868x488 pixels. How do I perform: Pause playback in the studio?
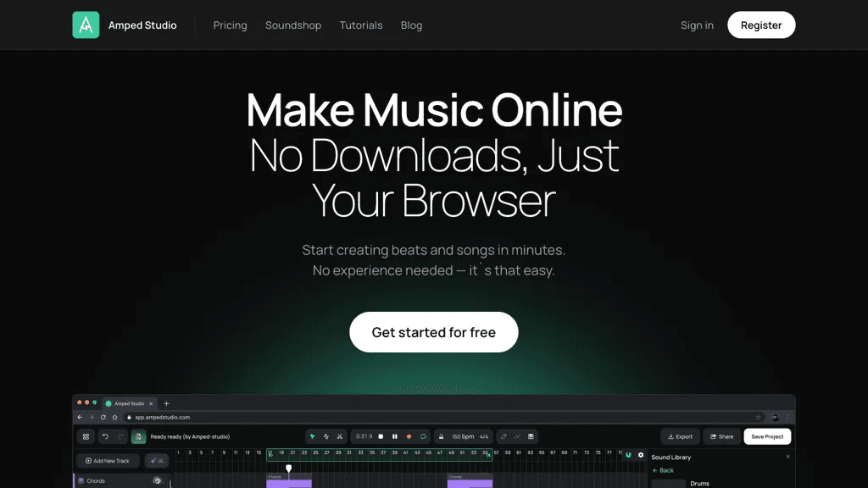click(395, 436)
